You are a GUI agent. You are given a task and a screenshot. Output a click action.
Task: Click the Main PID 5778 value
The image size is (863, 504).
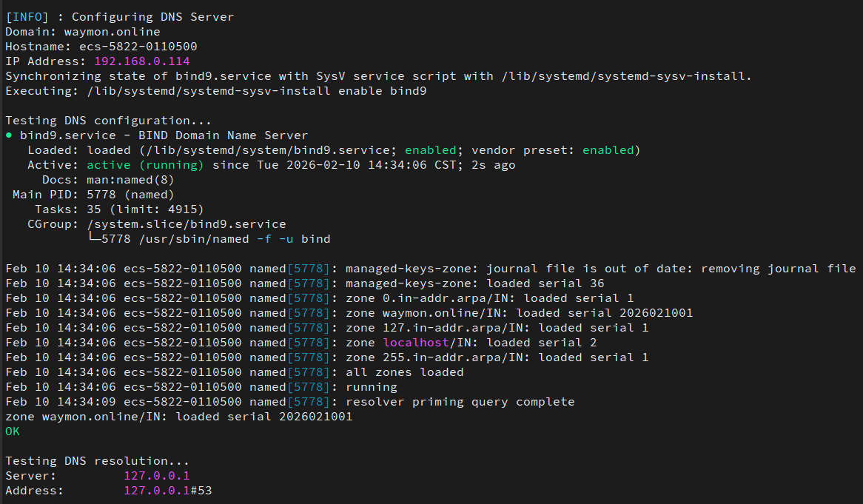[x=101, y=195]
